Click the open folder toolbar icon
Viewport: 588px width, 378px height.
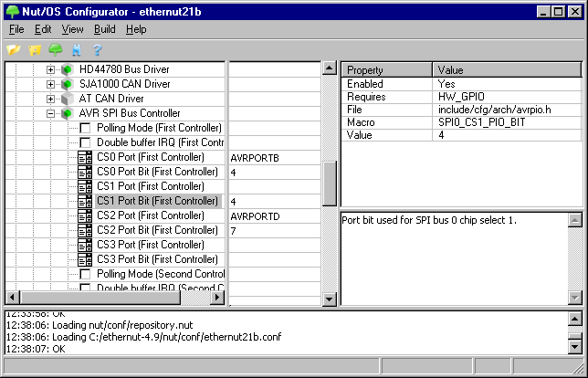pos(14,49)
